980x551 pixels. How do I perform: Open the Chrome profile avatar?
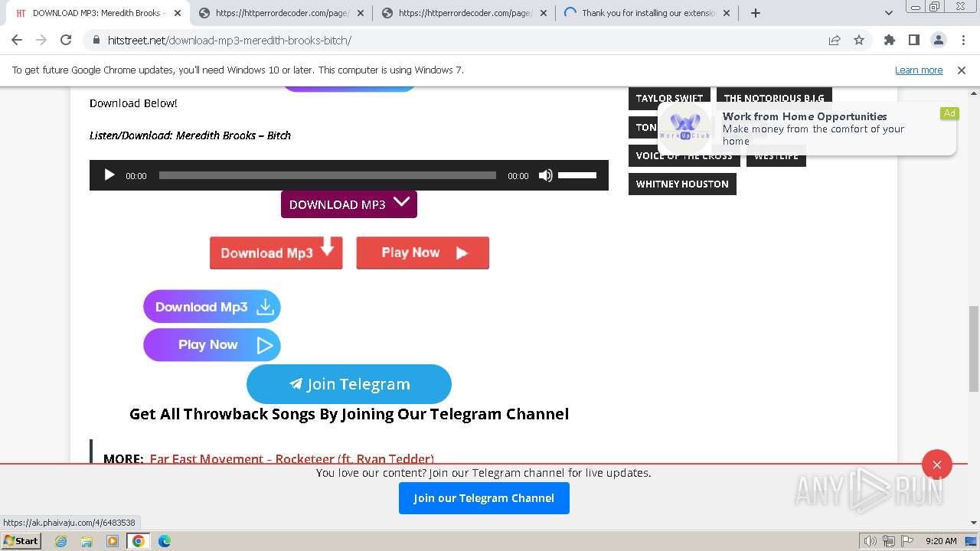[x=939, y=41]
